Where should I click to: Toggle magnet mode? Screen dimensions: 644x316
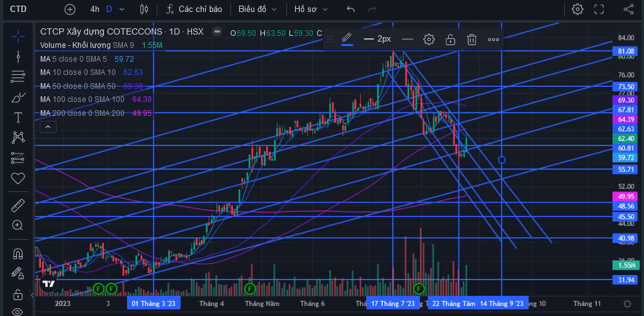[18, 254]
